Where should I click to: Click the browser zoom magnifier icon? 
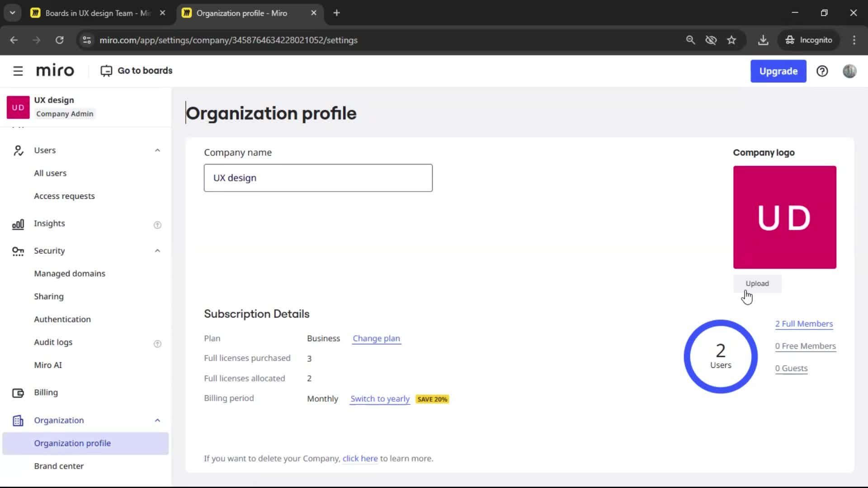point(690,40)
